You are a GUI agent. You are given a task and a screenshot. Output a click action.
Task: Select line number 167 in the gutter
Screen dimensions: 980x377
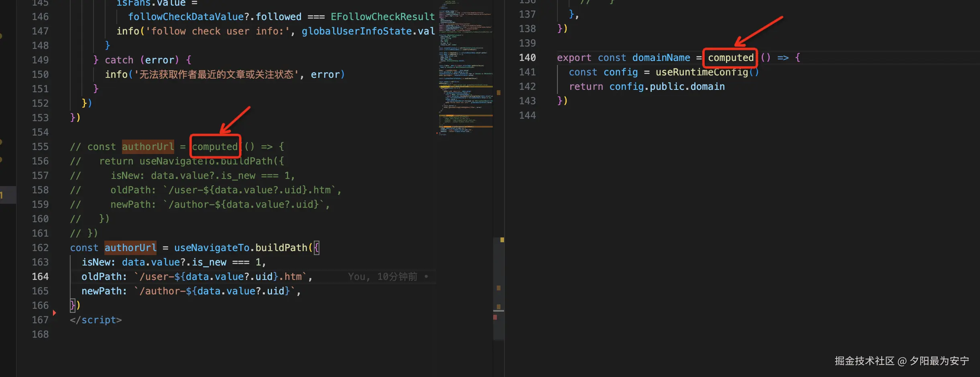tap(40, 320)
